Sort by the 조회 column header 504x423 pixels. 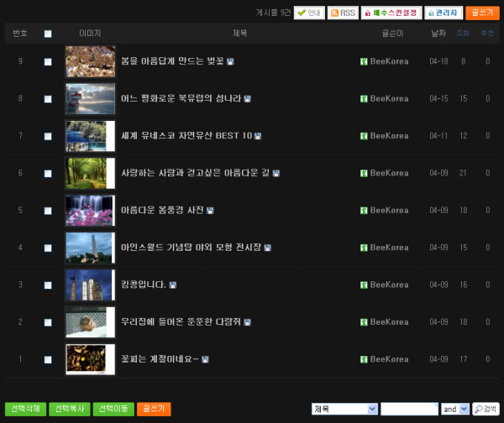[x=463, y=33]
